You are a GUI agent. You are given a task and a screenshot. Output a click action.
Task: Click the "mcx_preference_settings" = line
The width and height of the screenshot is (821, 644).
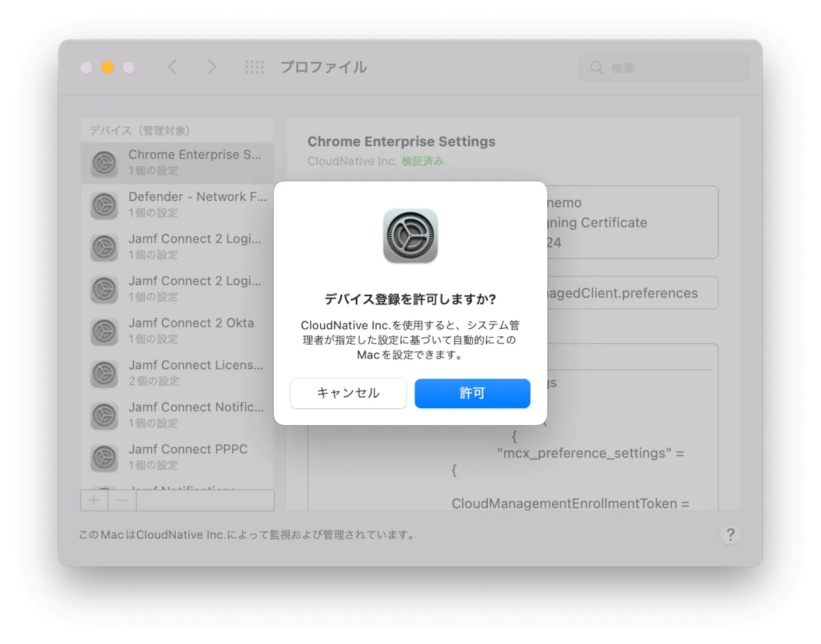click(590, 453)
